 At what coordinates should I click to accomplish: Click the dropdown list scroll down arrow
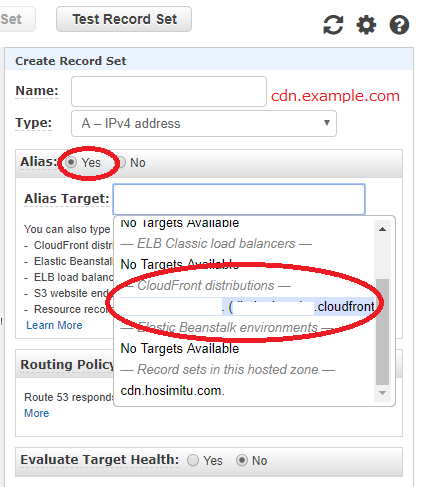[382, 393]
